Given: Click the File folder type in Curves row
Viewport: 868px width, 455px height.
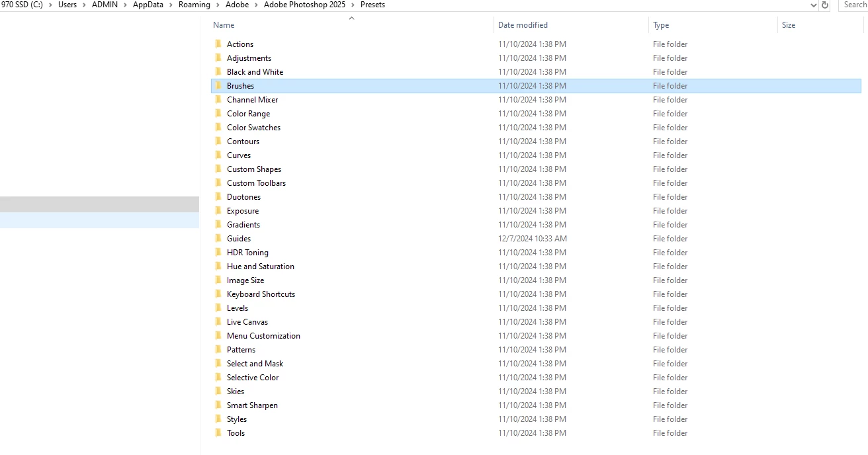Looking at the screenshot, I should click(x=670, y=155).
